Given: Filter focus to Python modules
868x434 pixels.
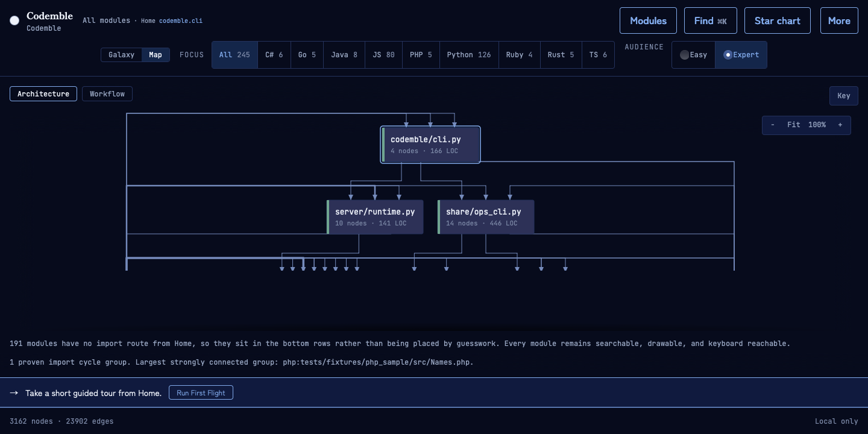Looking at the screenshot, I should (x=469, y=55).
